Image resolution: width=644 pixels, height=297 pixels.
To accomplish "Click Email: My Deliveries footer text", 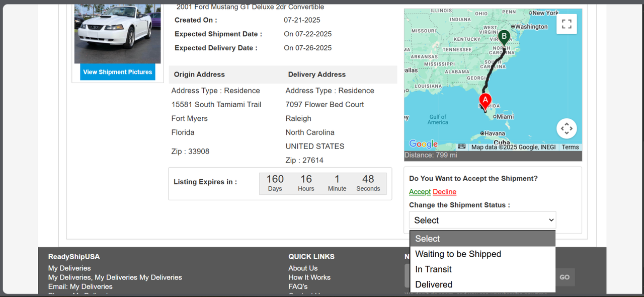I will pyautogui.click(x=80, y=286).
